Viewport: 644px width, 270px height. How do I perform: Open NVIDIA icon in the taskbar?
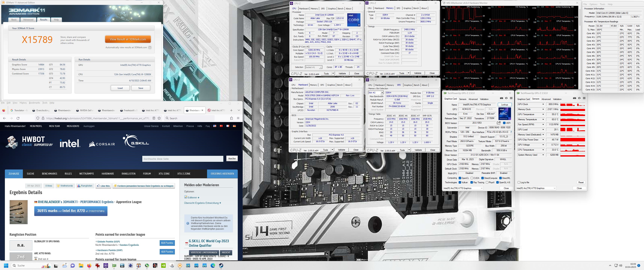163,265
